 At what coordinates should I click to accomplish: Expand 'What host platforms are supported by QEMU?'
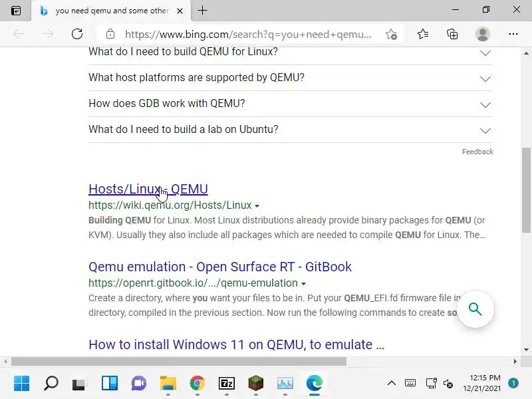(x=290, y=78)
